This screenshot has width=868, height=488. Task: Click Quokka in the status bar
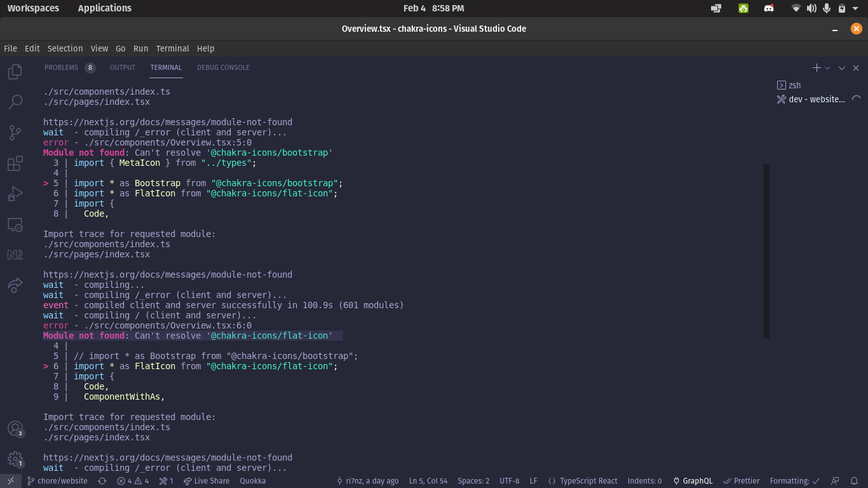253,481
